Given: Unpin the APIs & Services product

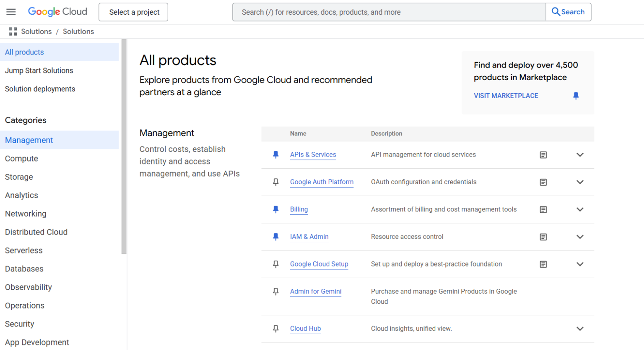Looking at the screenshot, I should 275,154.
